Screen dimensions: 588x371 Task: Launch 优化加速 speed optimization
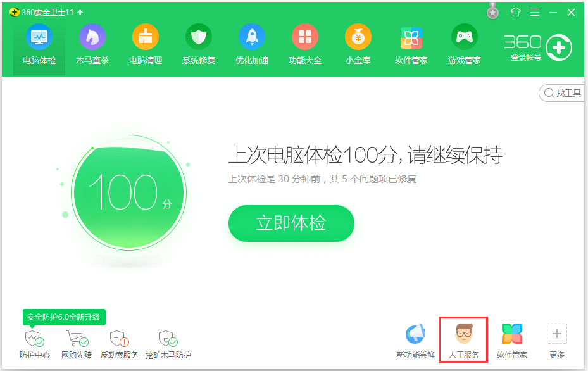(251, 43)
